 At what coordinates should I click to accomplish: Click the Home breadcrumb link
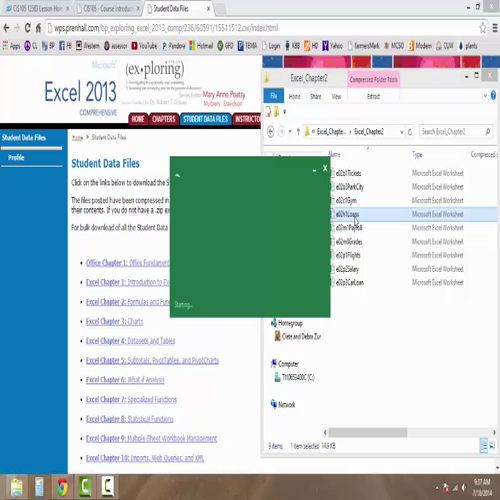[x=77, y=137]
